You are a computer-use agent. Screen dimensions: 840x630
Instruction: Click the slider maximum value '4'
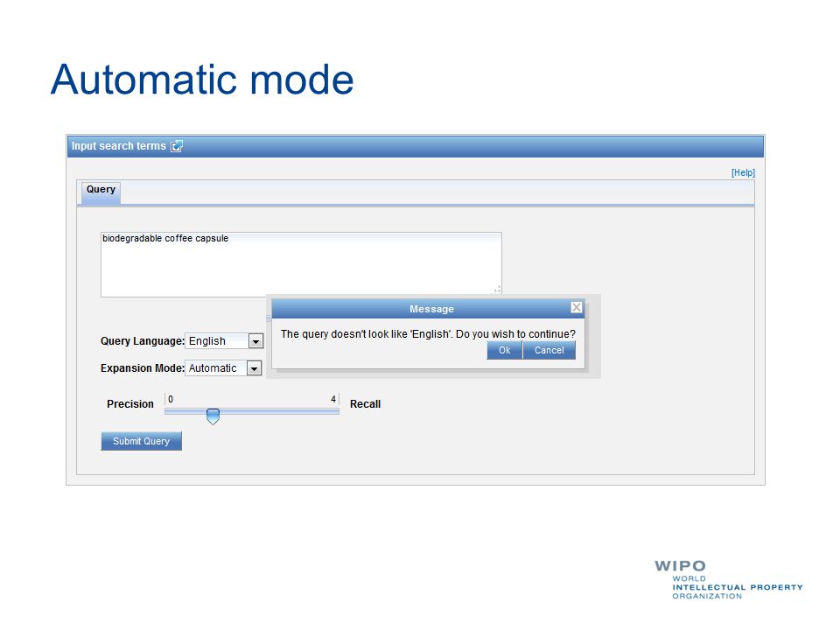pos(333,399)
